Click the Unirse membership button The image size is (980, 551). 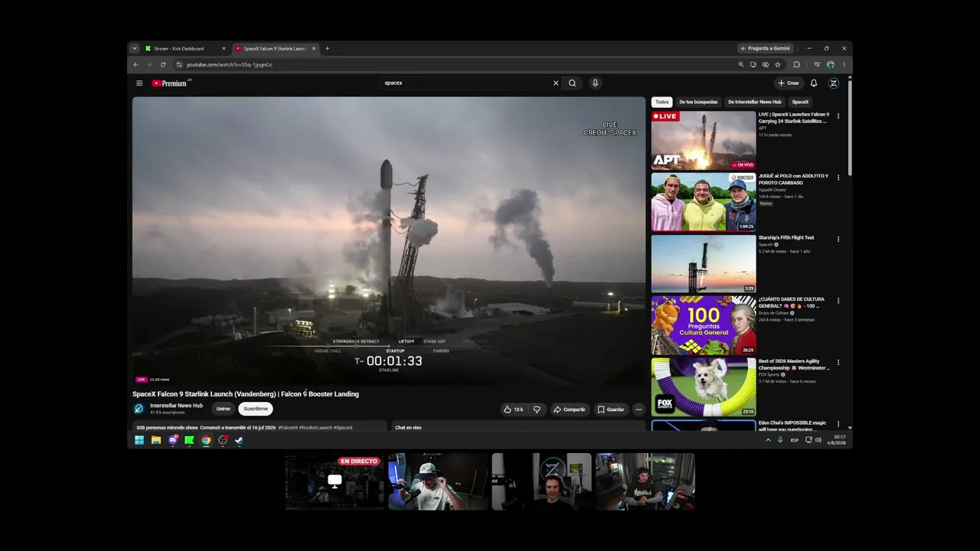[x=223, y=409]
